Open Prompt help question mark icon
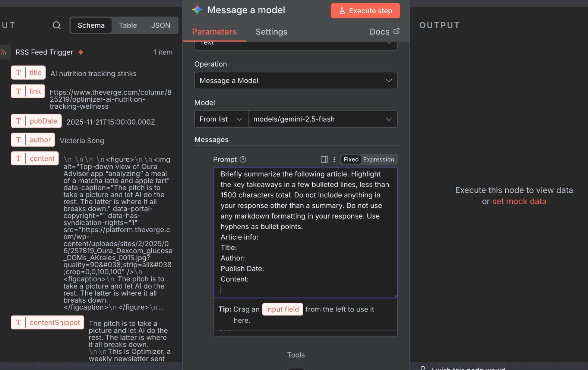Screen dimensions: 588x370 pyautogui.click(x=243, y=159)
